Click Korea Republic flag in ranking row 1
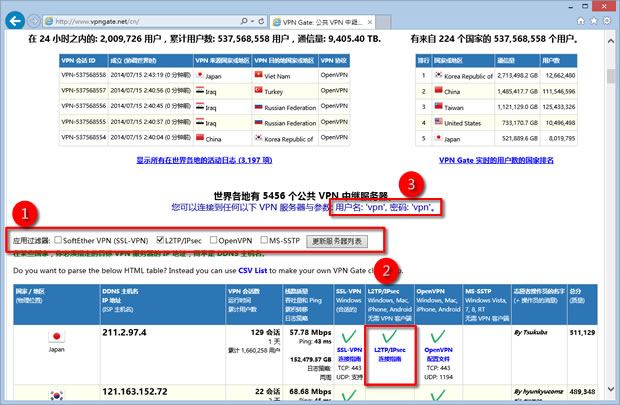Image resolution: width=620 pixels, height=405 pixels. [x=438, y=74]
